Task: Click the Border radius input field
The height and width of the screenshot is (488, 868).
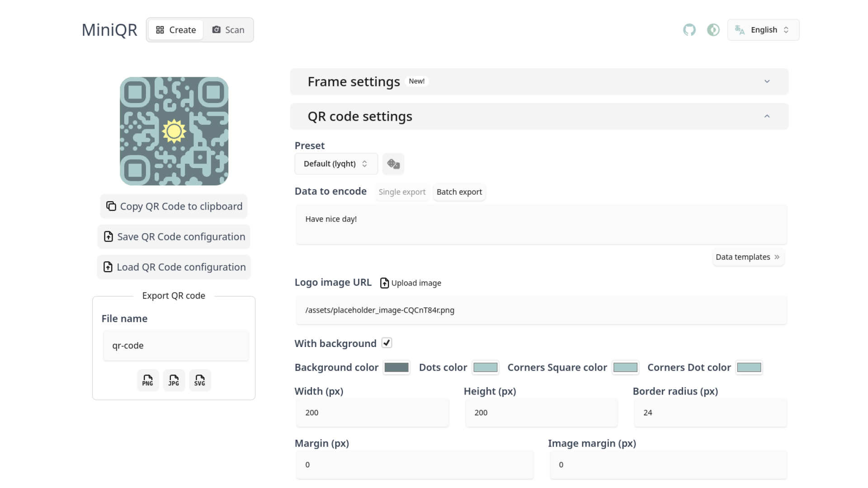Action: [x=710, y=413]
